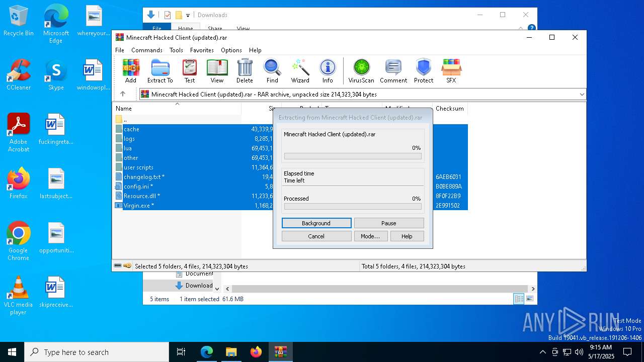644x362 pixels.
Task: Click the Add toolbar icon in WinRAR
Action: [131, 71]
